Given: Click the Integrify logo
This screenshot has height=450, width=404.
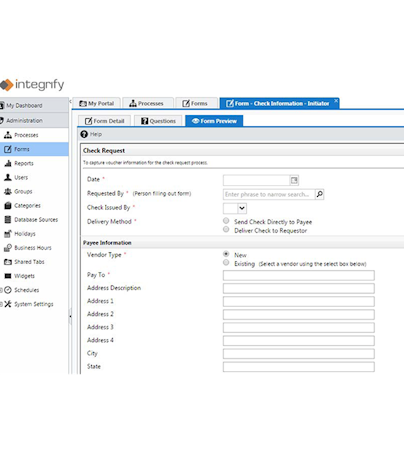Looking at the screenshot, I should (32, 85).
